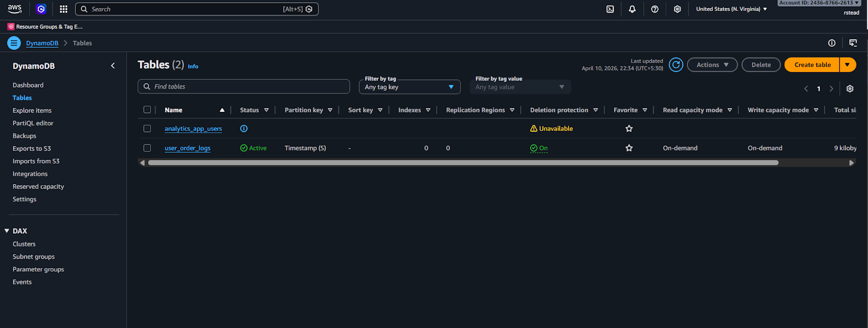
Task: Collapse the DynamoDB side navigation
Action: [x=113, y=66]
